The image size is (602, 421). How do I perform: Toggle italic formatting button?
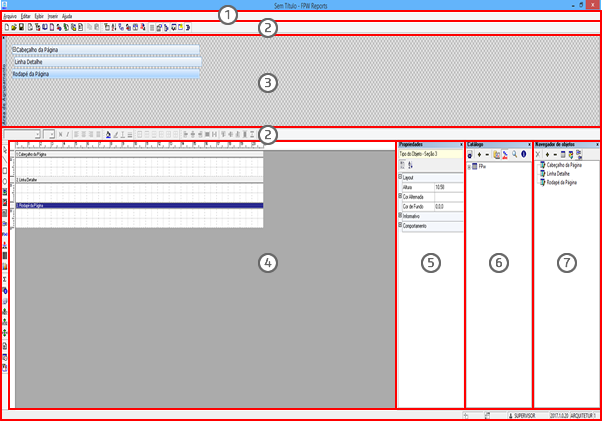pyautogui.click(x=68, y=133)
